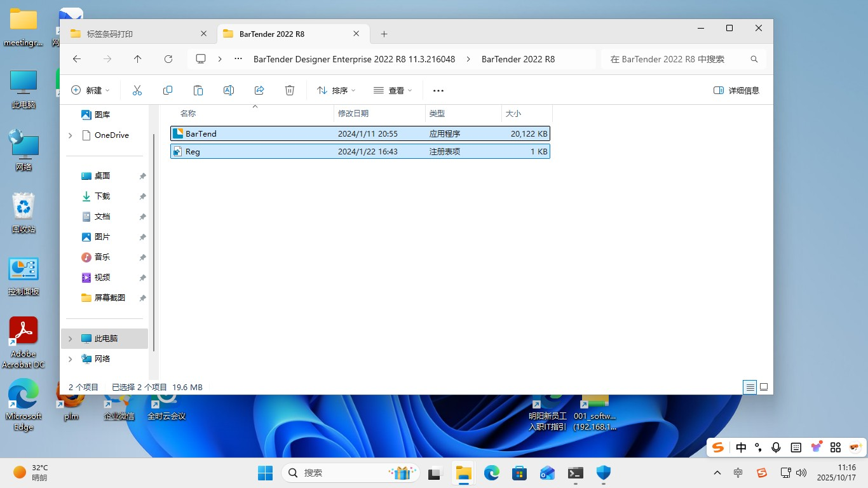
Task: Open the 排序 sort dropdown
Action: pos(336,90)
